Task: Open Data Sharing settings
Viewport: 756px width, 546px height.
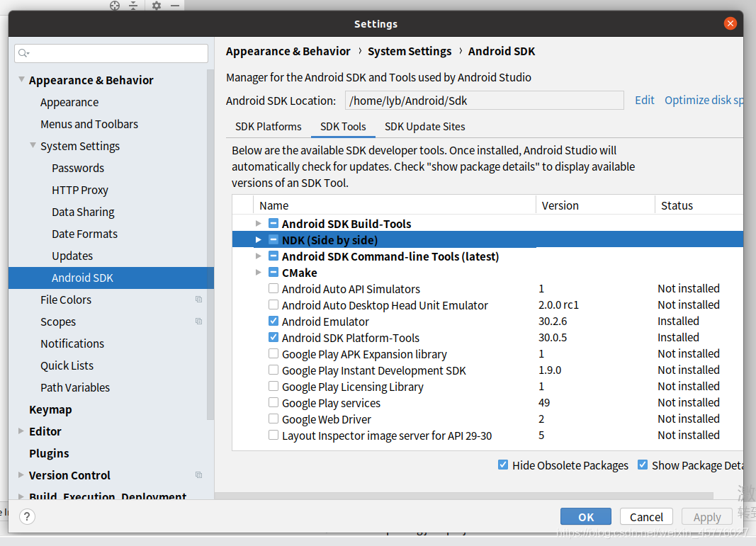Action: click(x=83, y=212)
